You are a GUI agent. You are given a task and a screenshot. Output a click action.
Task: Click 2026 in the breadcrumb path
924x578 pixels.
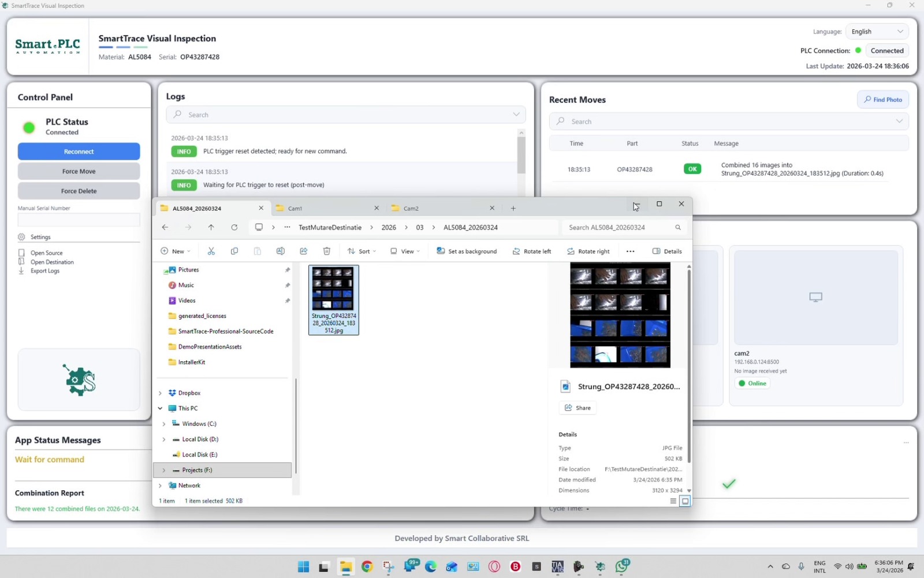pos(389,228)
